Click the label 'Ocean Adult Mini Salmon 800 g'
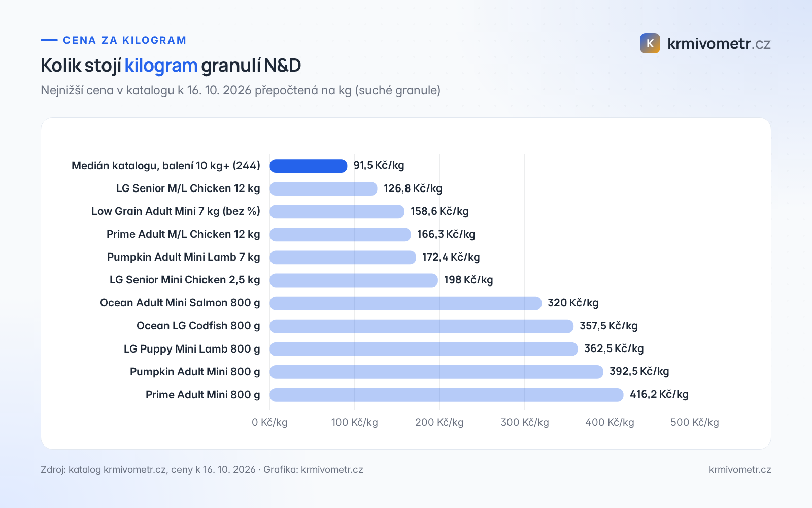812x508 pixels. pyautogui.click(x=180, y=303)
